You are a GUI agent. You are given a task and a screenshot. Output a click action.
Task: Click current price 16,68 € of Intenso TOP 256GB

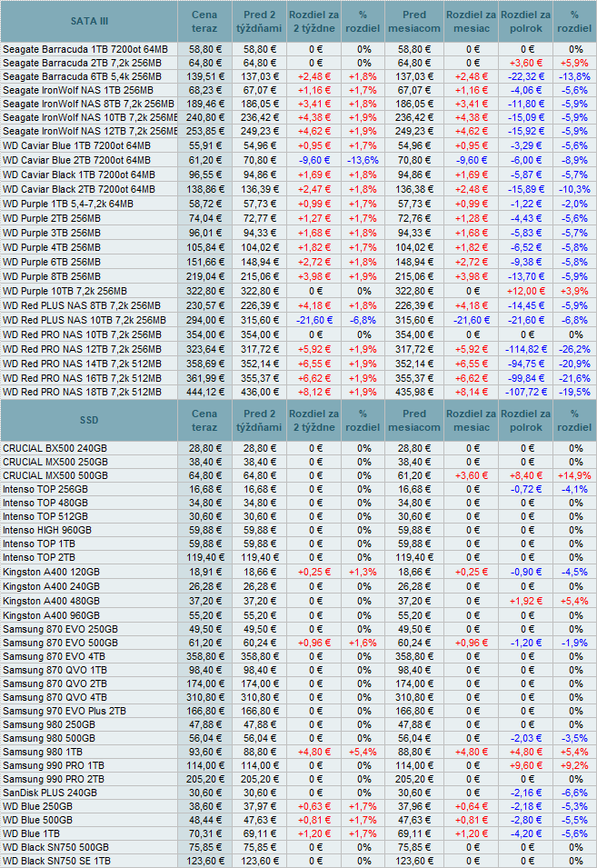pyautogui.click(x=204, y=489)
